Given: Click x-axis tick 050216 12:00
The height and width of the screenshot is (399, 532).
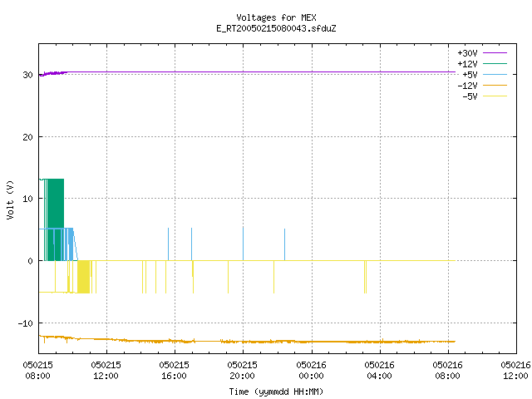Looking at the screenshot, I should [515, 371].
